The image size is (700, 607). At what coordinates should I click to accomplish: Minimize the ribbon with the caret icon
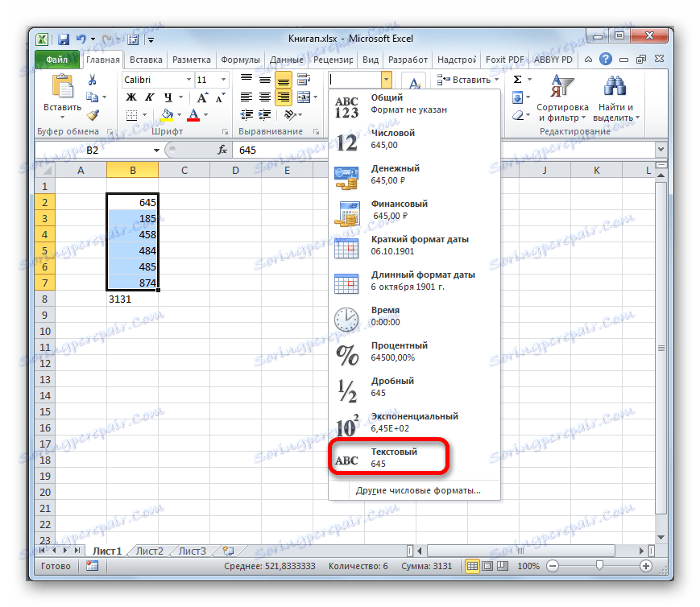tap(588, 60)
